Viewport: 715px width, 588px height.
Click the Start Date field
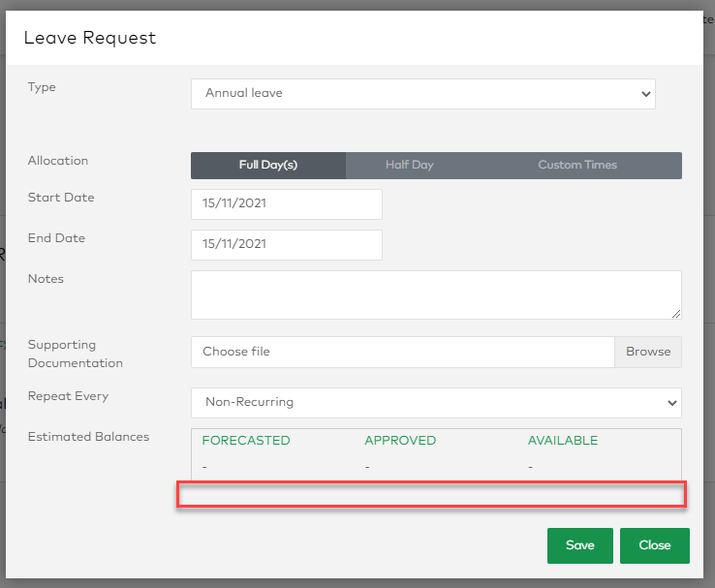[287, 204]
